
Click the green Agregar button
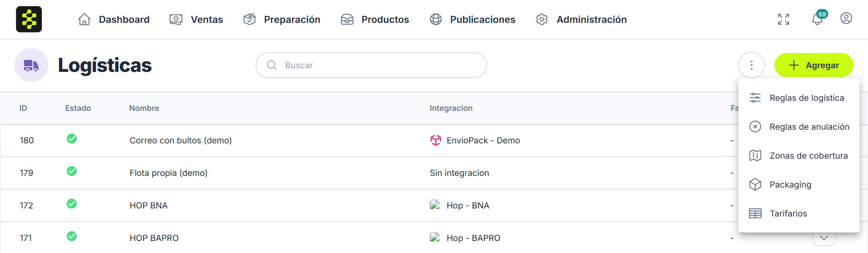pos(814,65)
